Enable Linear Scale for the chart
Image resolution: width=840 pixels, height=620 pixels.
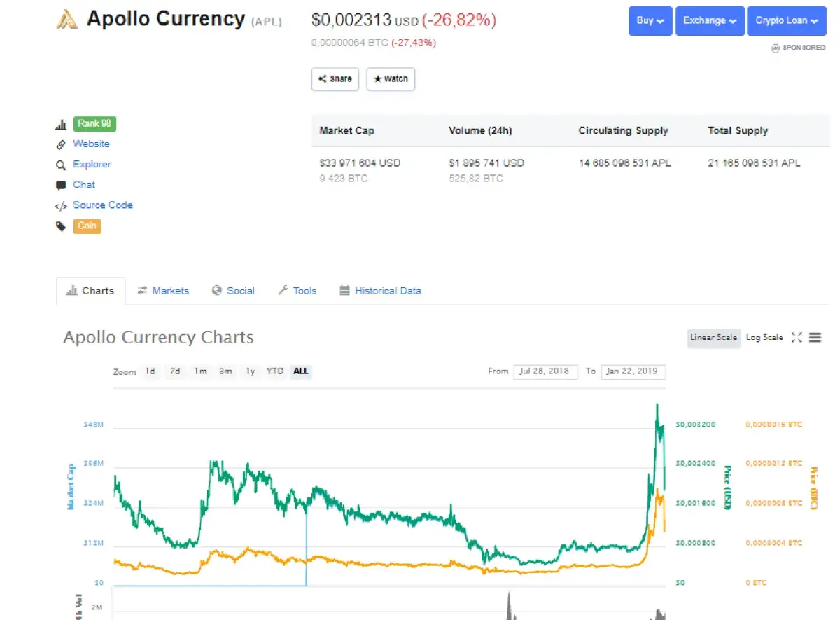click(713, 338)
